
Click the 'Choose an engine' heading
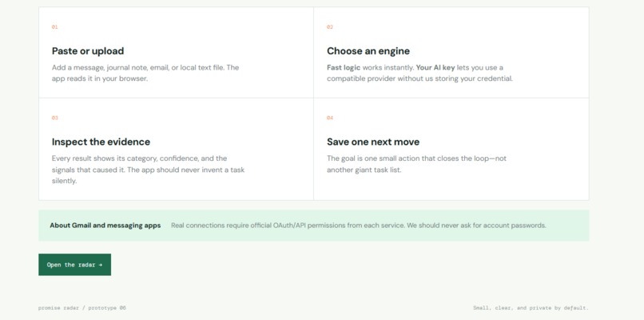(x=368, y=51)
